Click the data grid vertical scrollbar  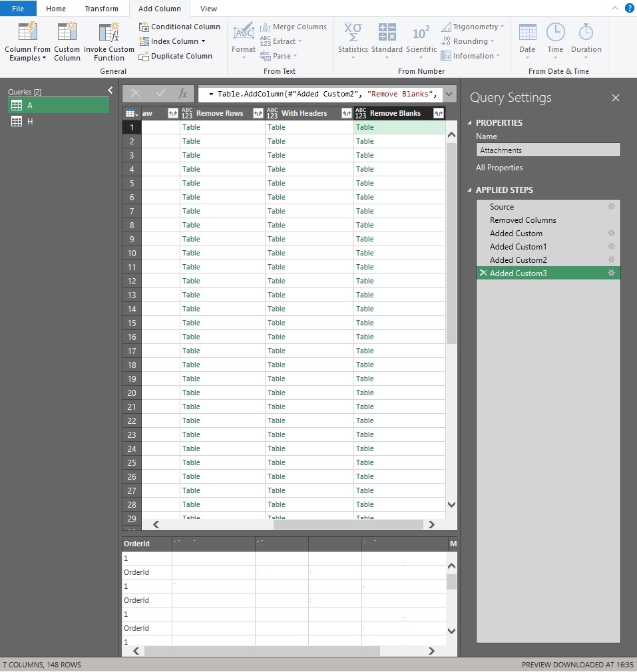451,243
